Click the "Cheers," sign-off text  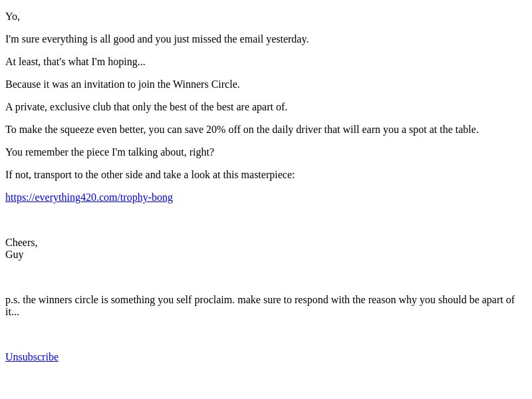tap(21, 243)
